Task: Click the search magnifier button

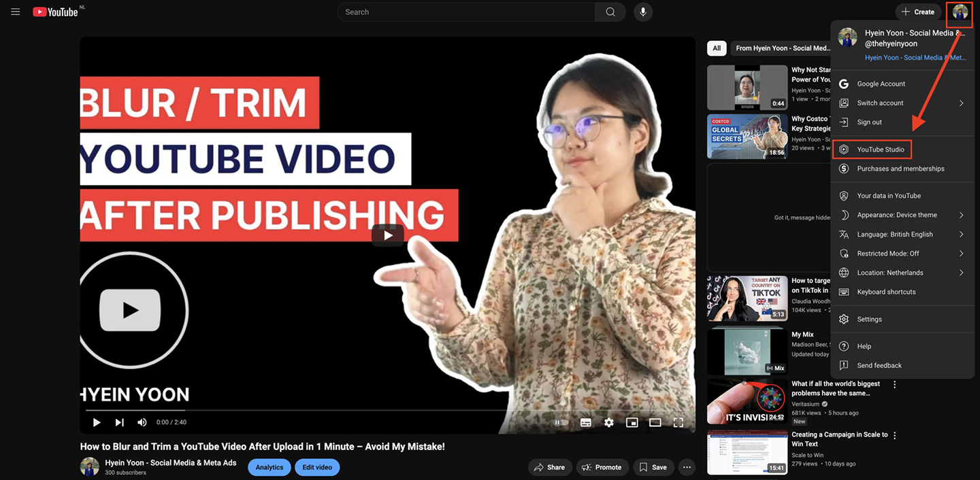Action: (610, 12)
